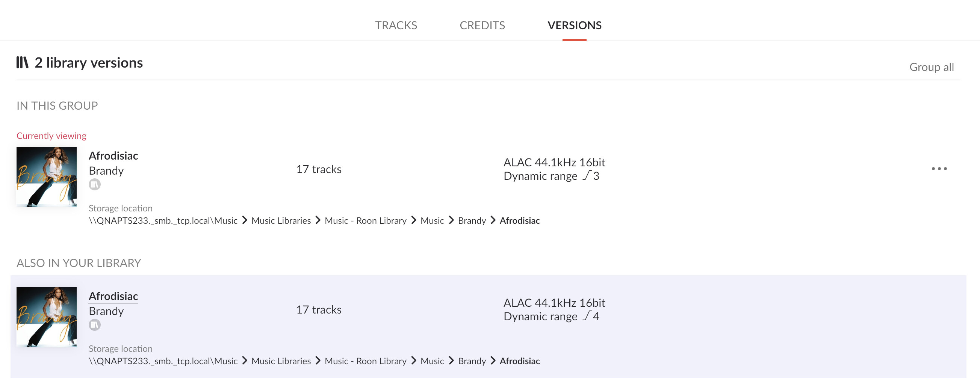Click the chevron before Afrodisiac in the first path

click(x=493, y=220)
